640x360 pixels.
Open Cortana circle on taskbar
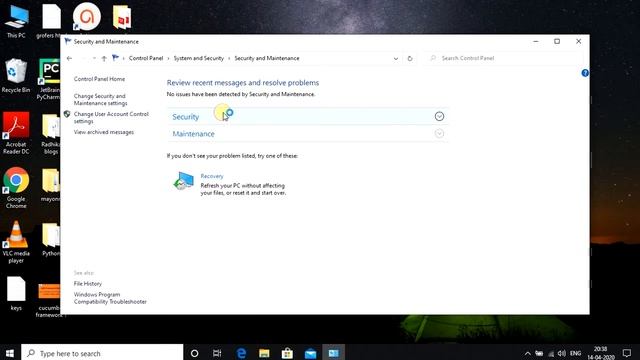pyautogui.click(x=195, y=353)
